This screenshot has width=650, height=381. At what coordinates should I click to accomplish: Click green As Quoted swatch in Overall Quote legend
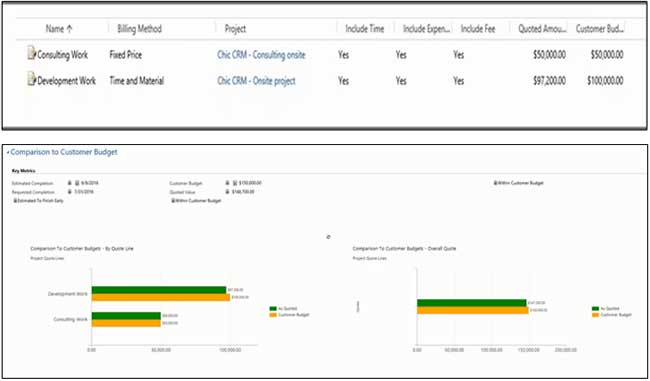click(x=595, y=309)
